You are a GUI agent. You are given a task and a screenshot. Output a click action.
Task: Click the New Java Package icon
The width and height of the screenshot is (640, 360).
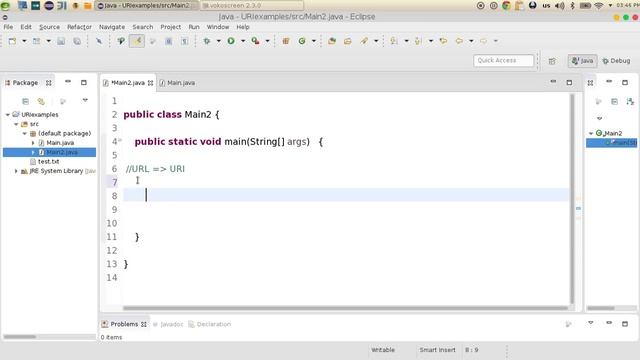[x=286, y=41]
